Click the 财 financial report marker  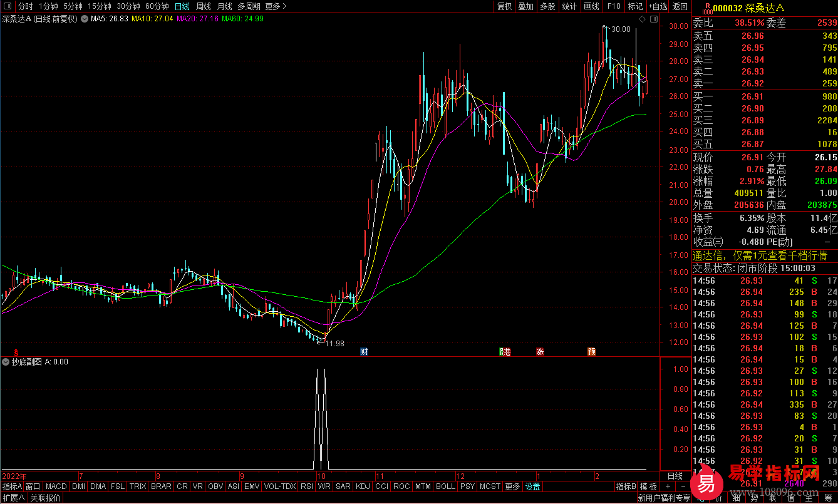[364, 352]
